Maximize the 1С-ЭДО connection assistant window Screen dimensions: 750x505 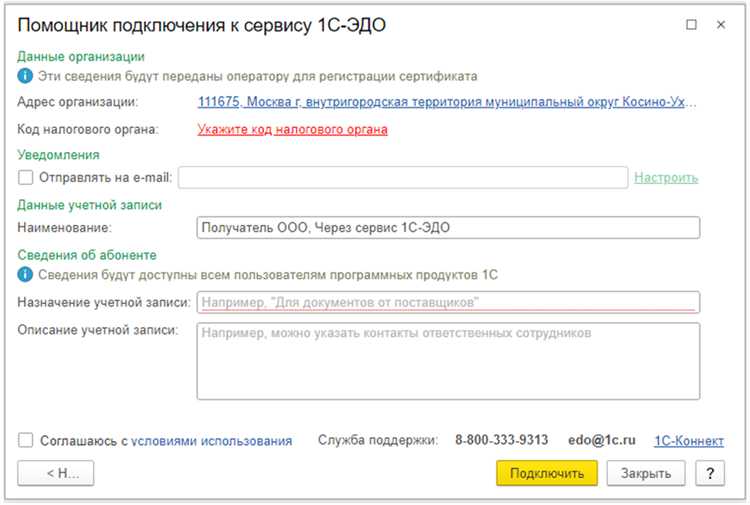[691, 24]
